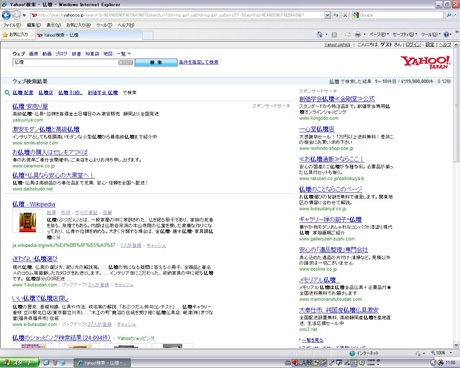Open the ヘルプ menu
Image resolution: width=460 pixels, height=368 pixels.
coord(125,25)
